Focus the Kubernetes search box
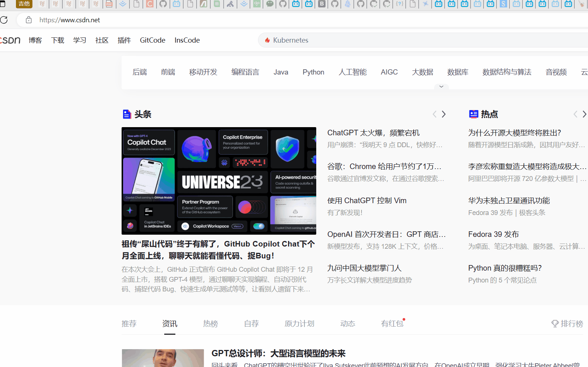The width and height of the screenshot is (588, 367). click(423, 40)
